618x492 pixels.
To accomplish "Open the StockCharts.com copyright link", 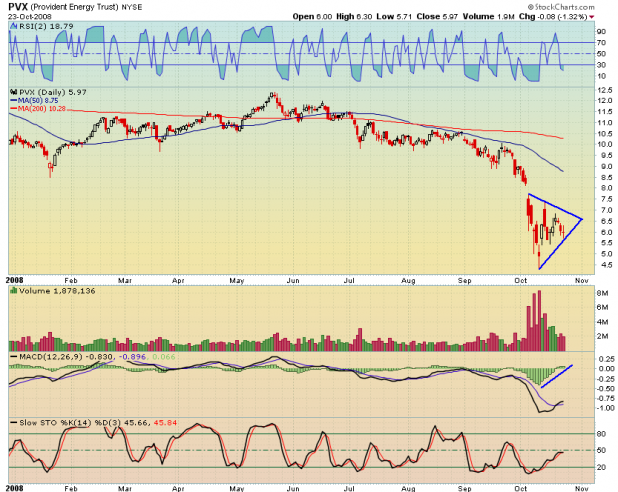I will click(x=561, y=7).
